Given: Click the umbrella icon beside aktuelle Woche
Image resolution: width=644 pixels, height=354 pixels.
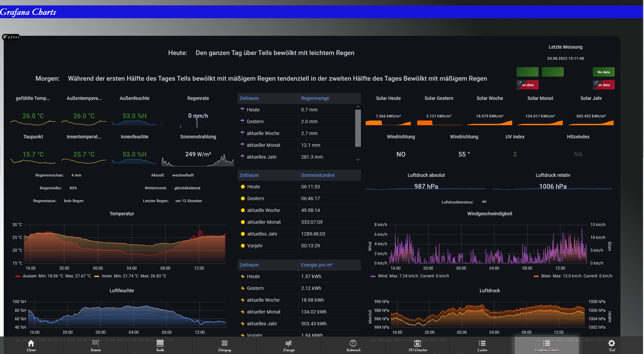Looking at the screenshot, I should click(x=242, y=133).
